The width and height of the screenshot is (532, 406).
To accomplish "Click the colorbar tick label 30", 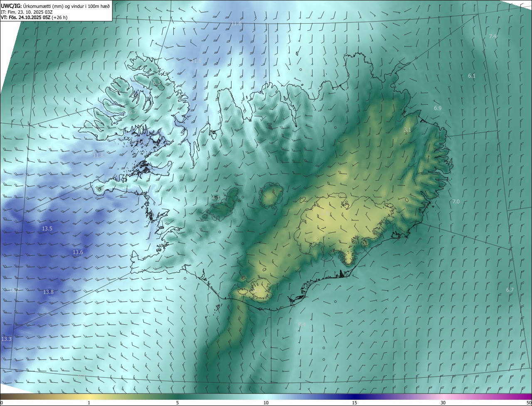I will [x=443, y=403].
